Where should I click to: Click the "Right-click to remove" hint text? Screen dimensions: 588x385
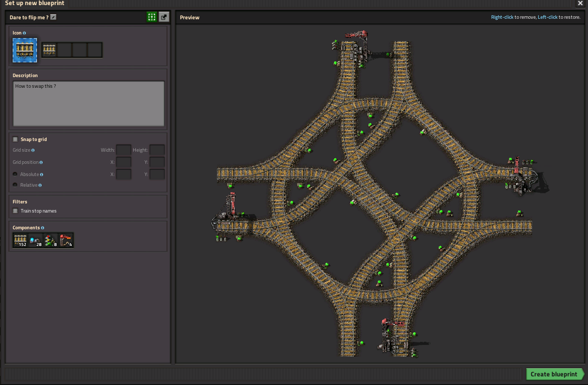pyautogui.click(x=513, y=17)
